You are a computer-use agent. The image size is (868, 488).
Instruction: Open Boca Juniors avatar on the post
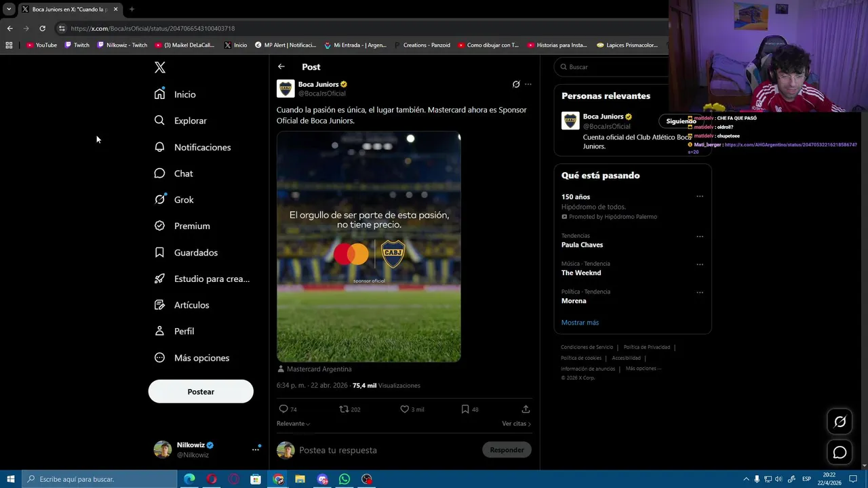285,89
